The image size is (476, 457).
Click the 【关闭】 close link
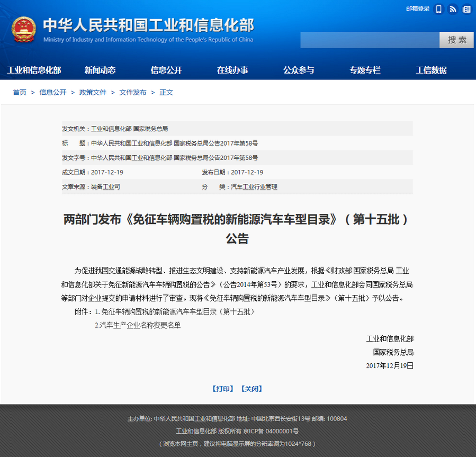(x=252, y=389)
